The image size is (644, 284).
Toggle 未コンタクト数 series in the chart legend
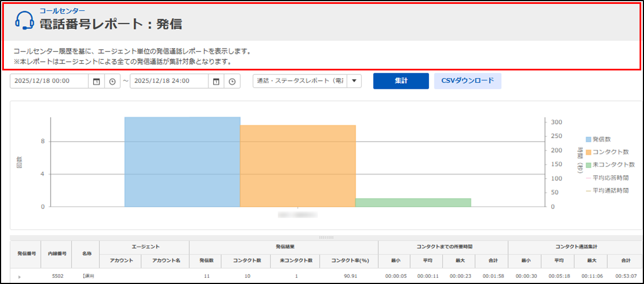point(609,165)
